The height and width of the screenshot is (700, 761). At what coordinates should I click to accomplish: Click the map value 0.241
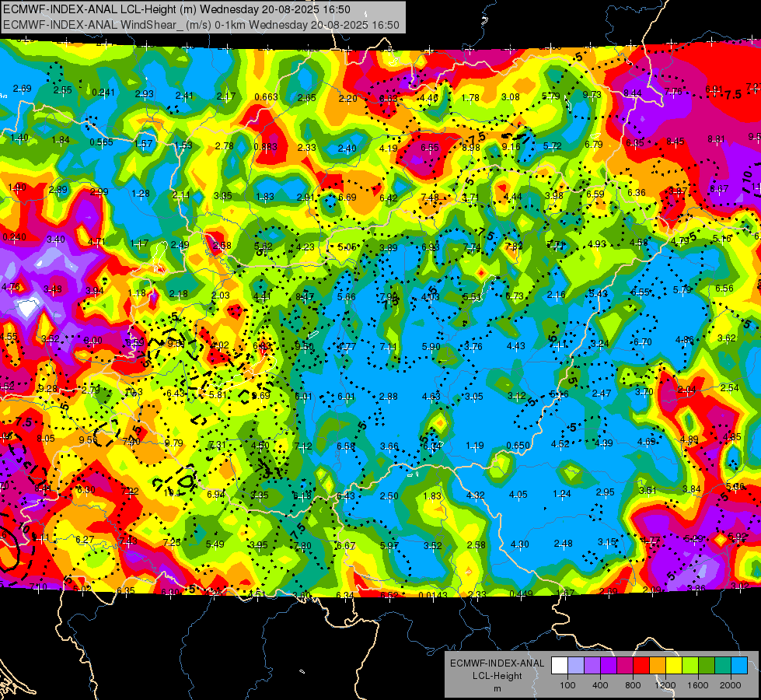[103, 93]
